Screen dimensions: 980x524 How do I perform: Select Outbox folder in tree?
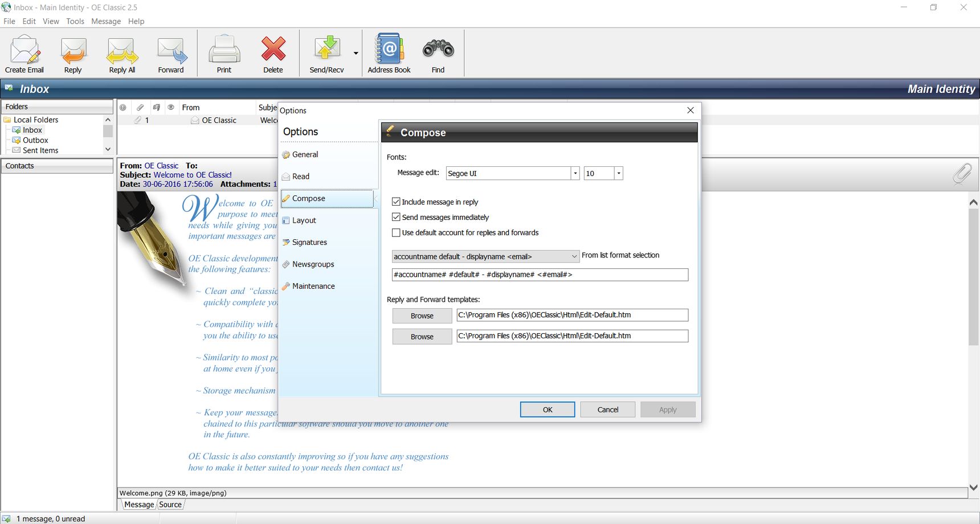[x=35, y=140]
